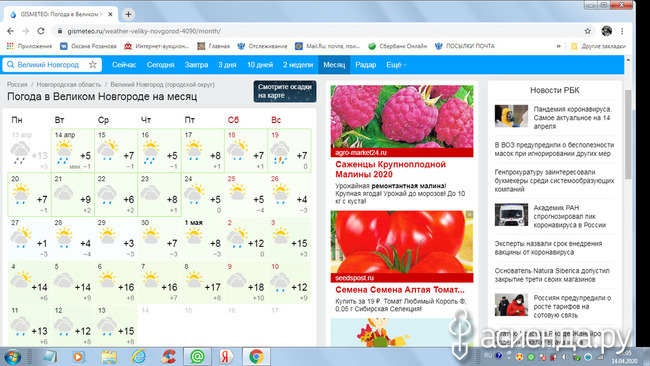Bookmark this page with the address bar star

coord(587,31)
